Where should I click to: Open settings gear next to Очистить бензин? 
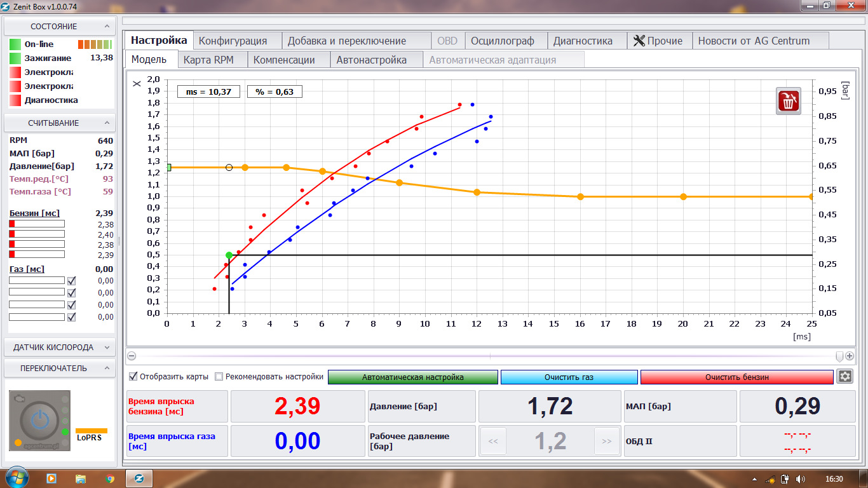(x=844, y=376)
